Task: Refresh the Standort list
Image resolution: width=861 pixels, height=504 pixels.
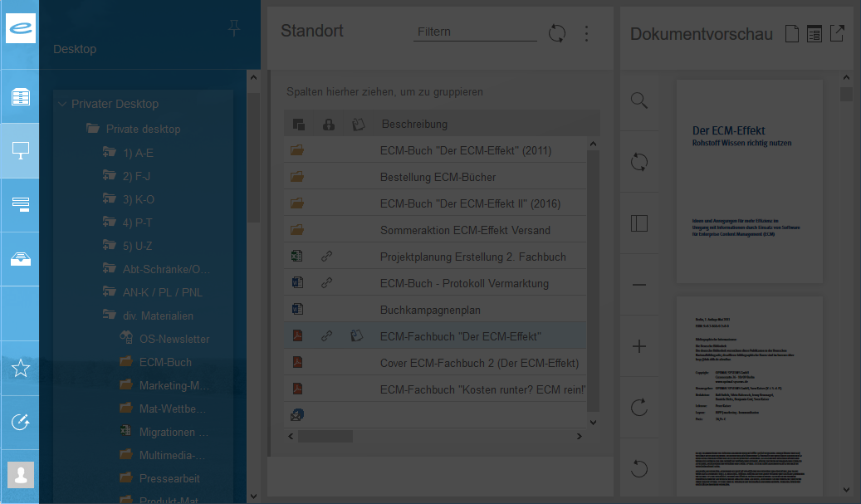Action: [x=557, y=33]
